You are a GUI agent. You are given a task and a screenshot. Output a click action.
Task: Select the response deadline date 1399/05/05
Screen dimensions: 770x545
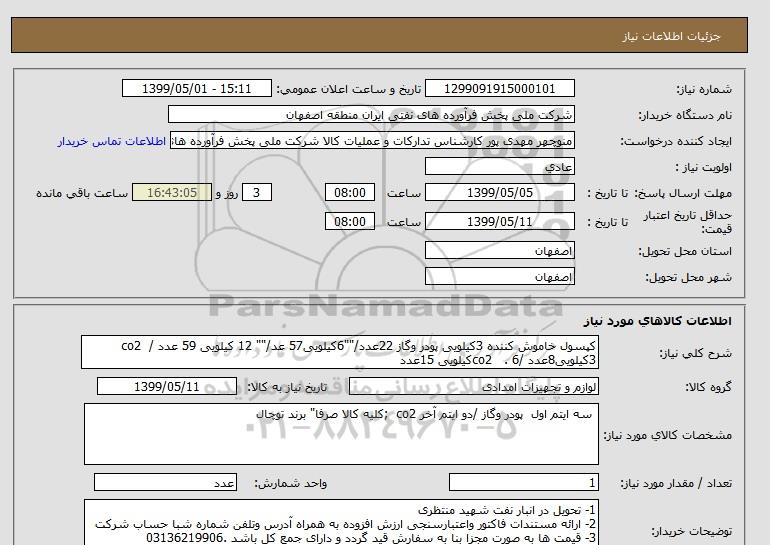(x=499, y=192)
